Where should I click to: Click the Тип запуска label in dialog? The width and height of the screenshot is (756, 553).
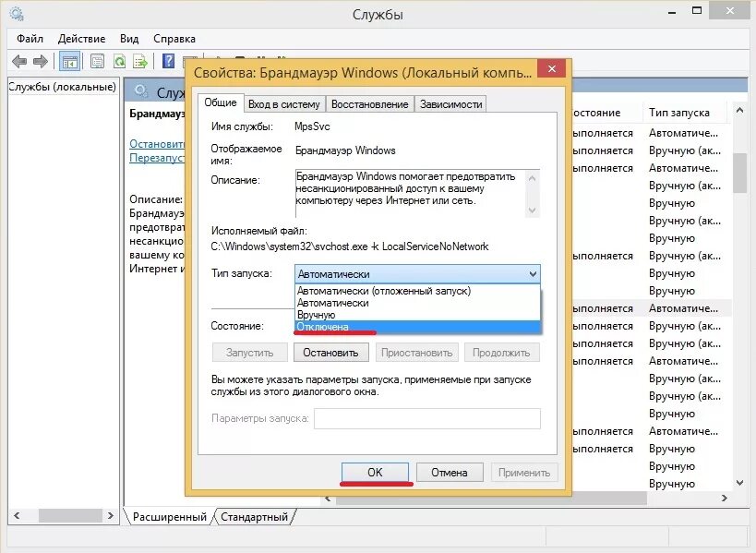pyautogui.click(x=242, y=273)
